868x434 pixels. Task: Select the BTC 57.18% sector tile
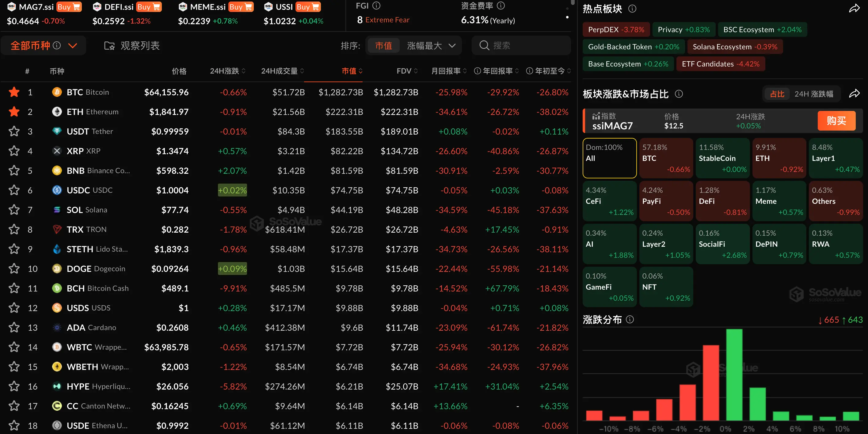click(x=666, y=158)
